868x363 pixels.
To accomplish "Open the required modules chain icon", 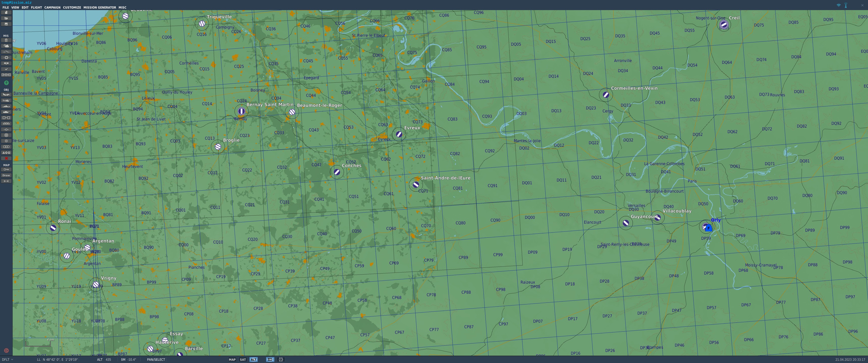I will (x=6, y=75).
